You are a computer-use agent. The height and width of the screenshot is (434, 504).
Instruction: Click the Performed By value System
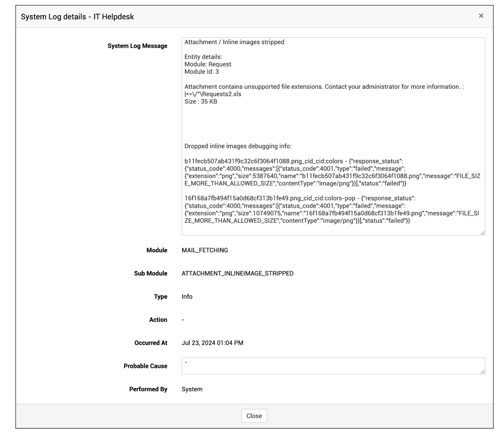pos(192,389)
